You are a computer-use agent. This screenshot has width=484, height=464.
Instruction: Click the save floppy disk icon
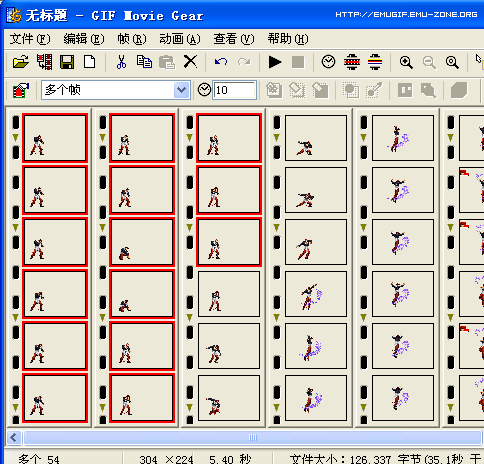click(67, 62)
